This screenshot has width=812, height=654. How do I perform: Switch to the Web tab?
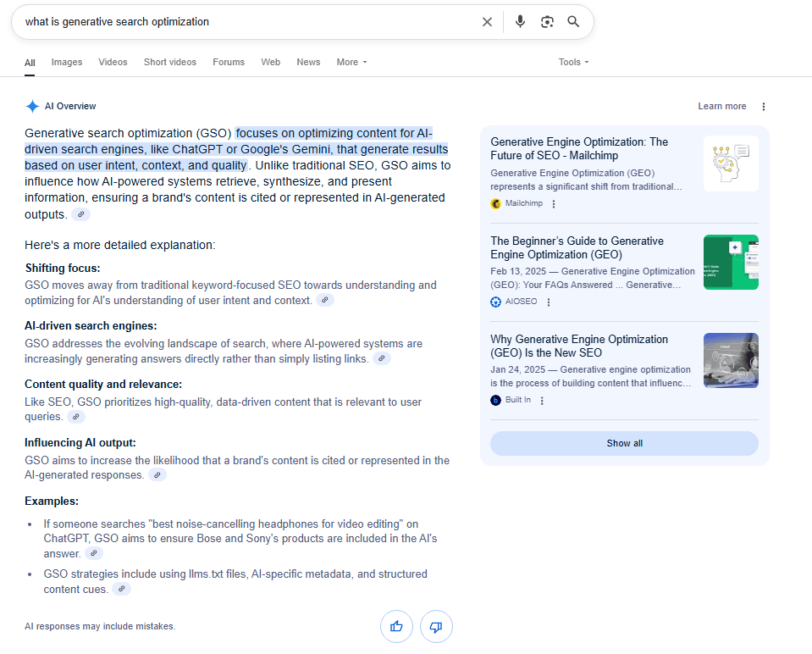270,62
